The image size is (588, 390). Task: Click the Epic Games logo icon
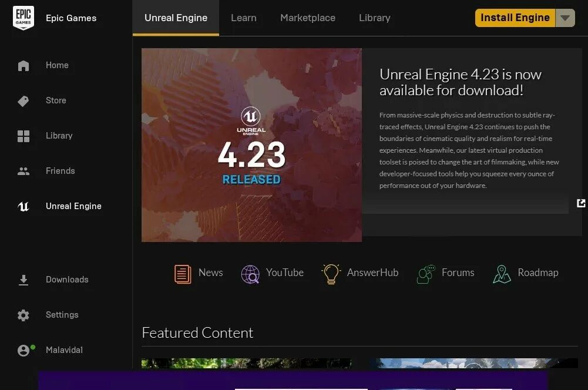tap(23, 18)
